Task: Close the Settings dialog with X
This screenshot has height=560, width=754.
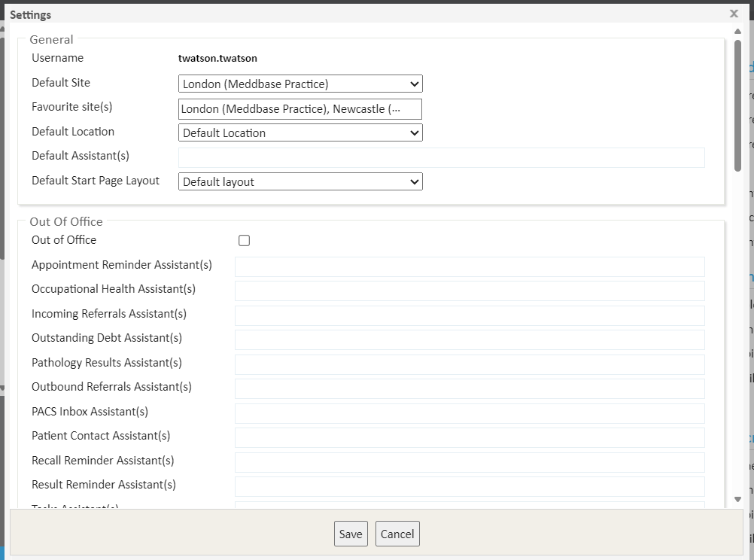Action: point(734,14)
